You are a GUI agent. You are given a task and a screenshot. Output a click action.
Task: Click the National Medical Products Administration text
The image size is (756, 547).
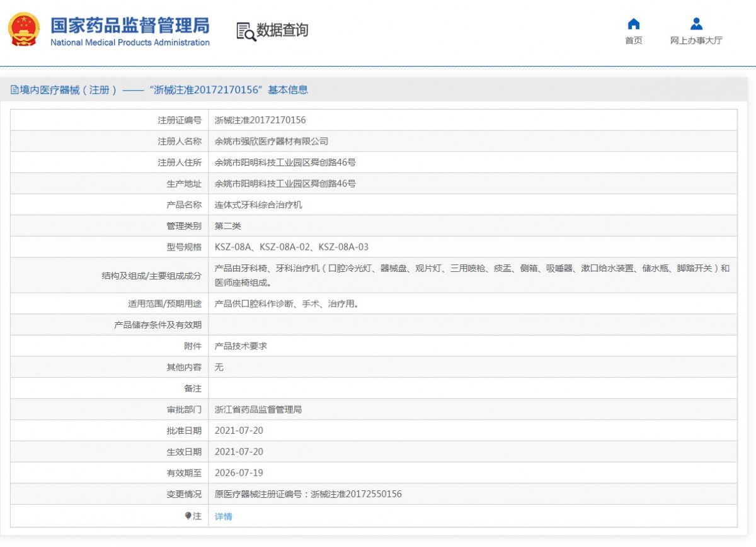[130, 43]
